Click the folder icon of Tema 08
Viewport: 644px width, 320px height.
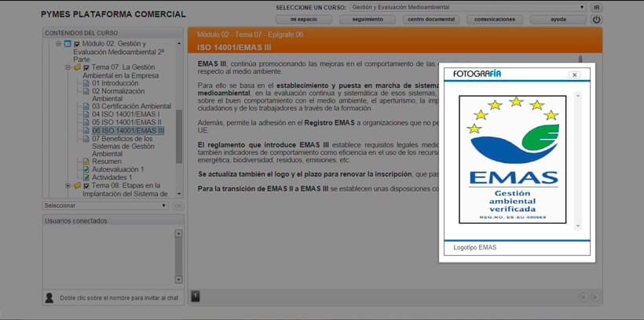point(77,185)
